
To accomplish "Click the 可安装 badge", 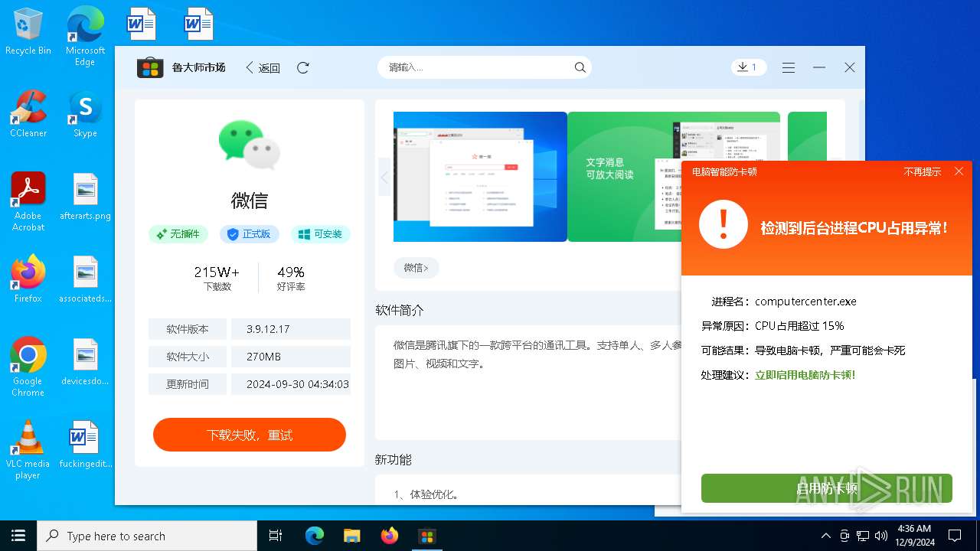I will pyautogui.click(x=321, y=234).
